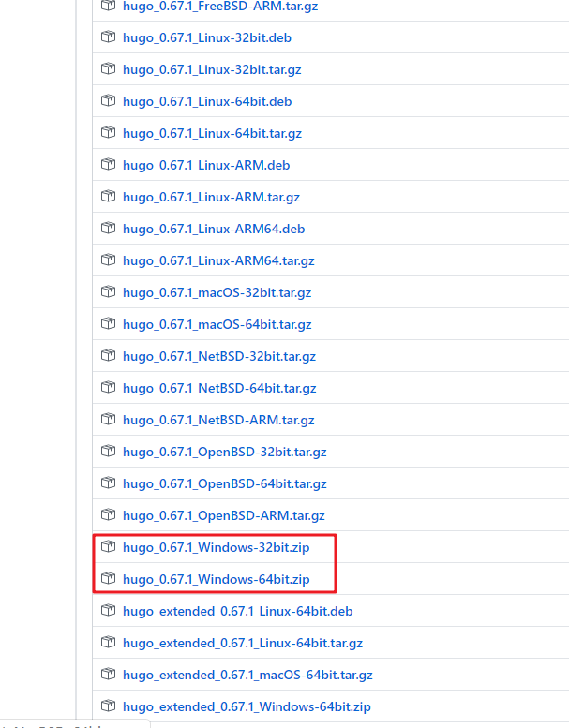Click package icon beside hugo_0.67.1_Windows-32bit.zip

pos(108,547)
